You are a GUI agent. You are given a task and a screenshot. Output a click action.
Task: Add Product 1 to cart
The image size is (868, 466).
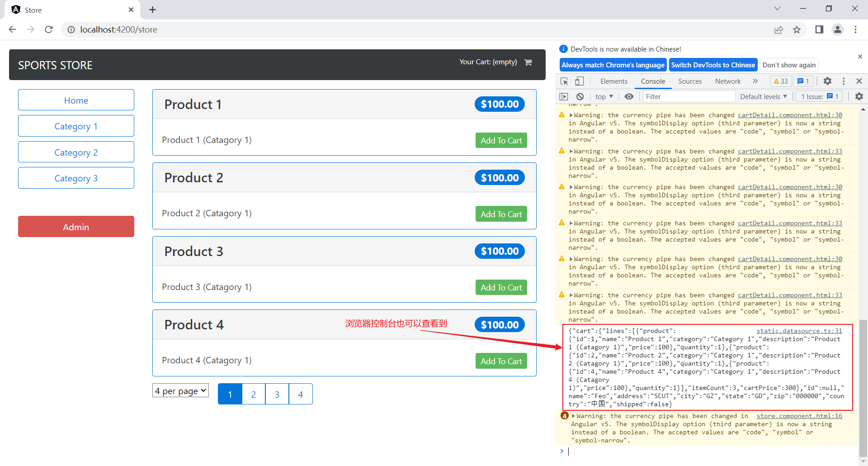501,140
